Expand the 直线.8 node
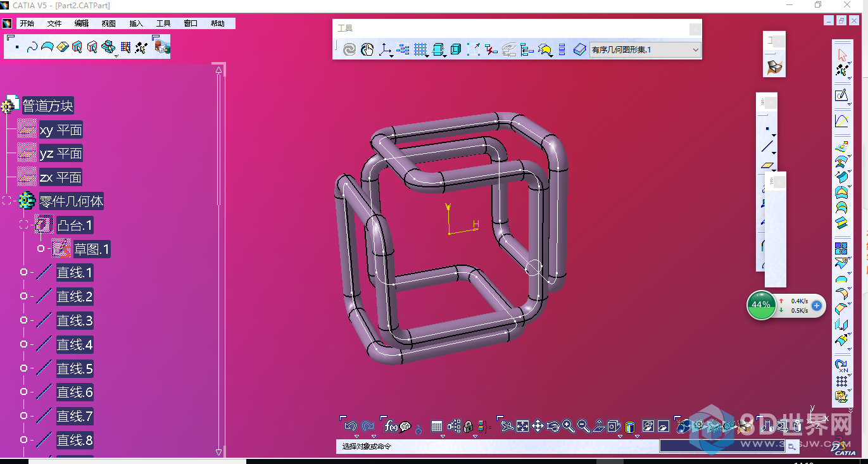This screenshot has height=464, width=868. 24,439
